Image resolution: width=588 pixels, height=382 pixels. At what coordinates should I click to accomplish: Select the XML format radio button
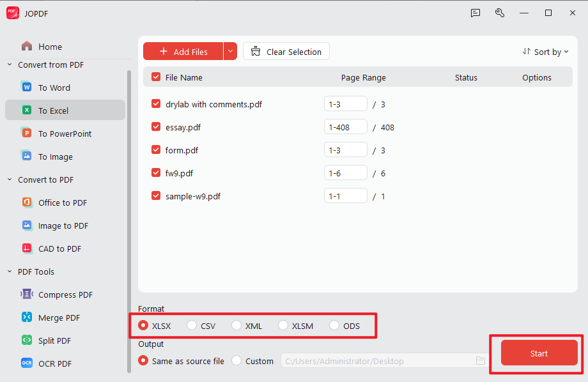[x=236, y=325]
